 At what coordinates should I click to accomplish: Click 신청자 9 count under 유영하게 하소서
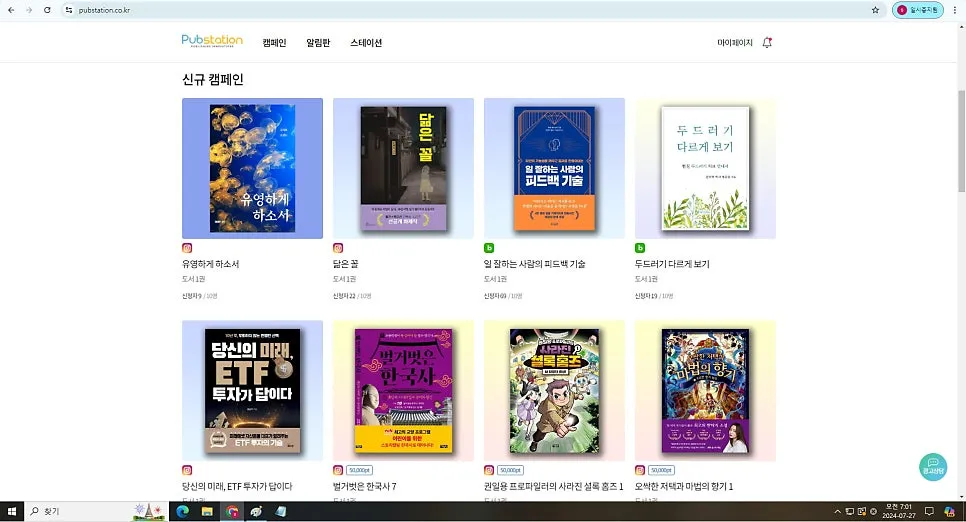point(199,296)
